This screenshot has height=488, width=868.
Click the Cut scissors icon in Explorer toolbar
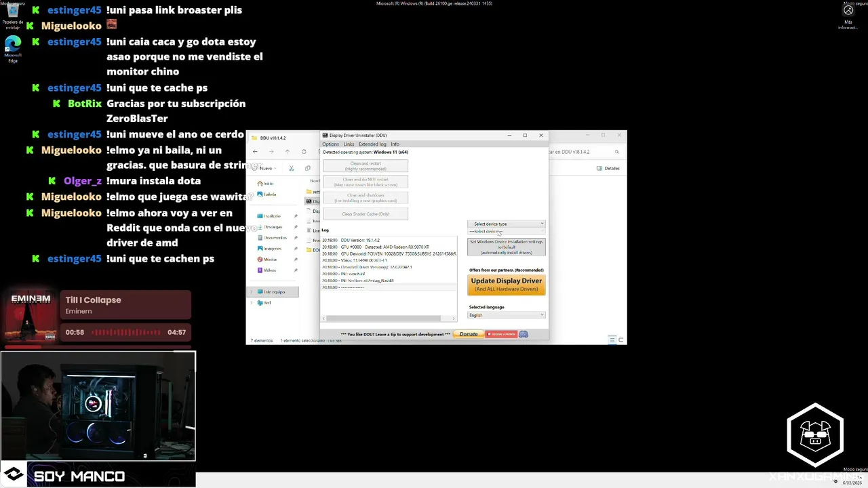(292, 168)
